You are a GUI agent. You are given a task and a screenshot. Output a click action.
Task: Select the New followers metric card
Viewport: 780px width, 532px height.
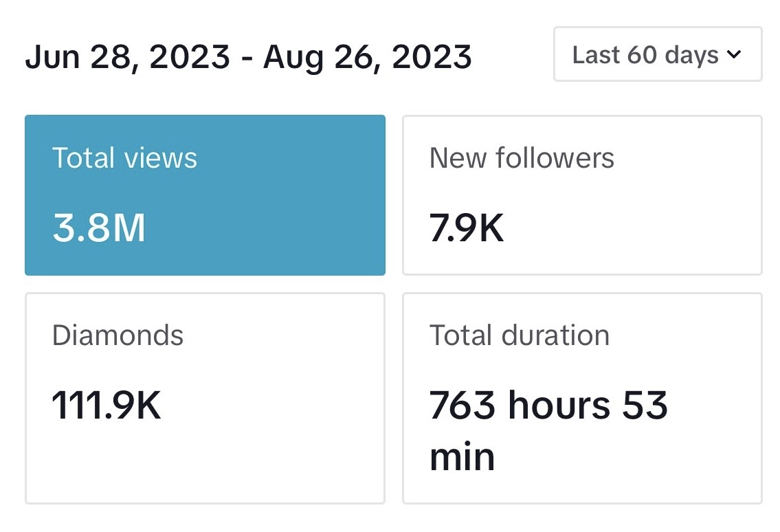point(582,195)
